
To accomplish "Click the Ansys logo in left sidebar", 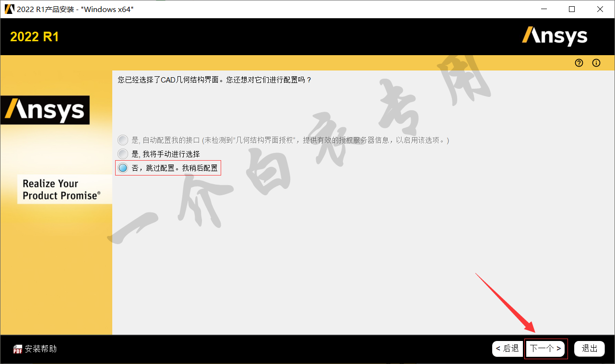I will click(45, 110).
